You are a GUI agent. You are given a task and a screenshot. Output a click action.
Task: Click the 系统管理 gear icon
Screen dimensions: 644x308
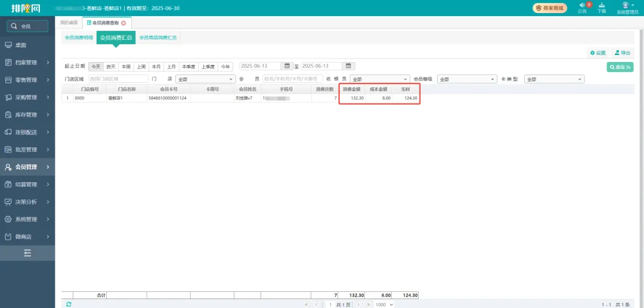click(x=8, y=219)
